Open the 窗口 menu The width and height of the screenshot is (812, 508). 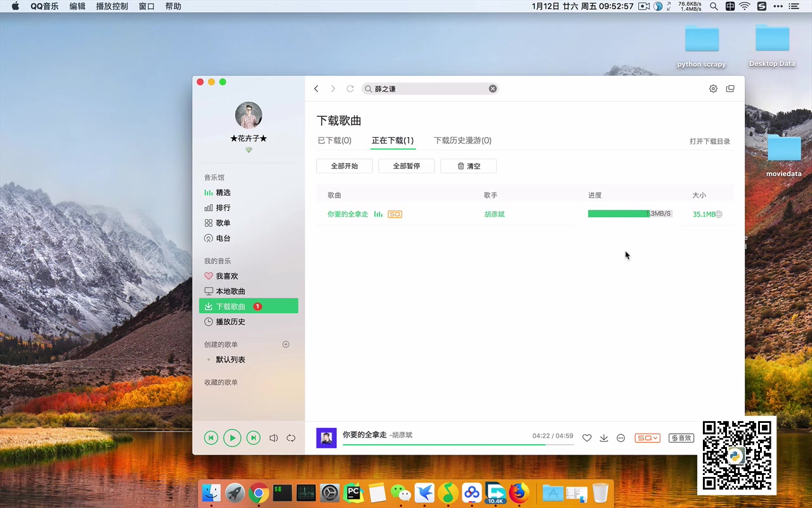point(147,6)
